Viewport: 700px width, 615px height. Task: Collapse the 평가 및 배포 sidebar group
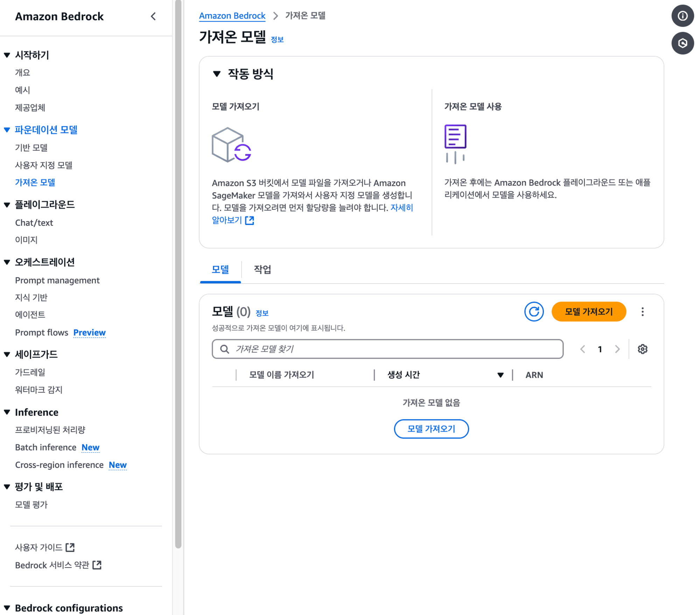(7, 487)
